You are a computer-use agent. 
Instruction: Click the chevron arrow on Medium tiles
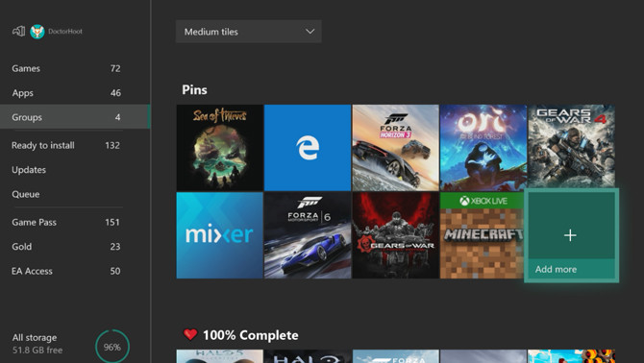click(x=310, y=31)
